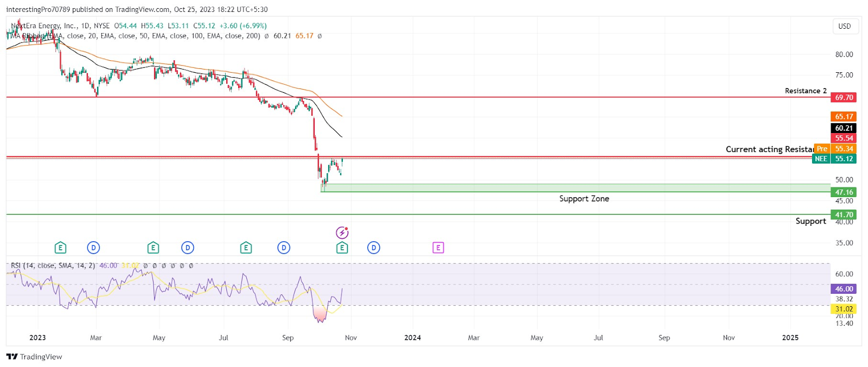This screenshot has height=367, width=868.
Task: Select the green Support horizontal line at 41.70
Action: coord(418,214)
